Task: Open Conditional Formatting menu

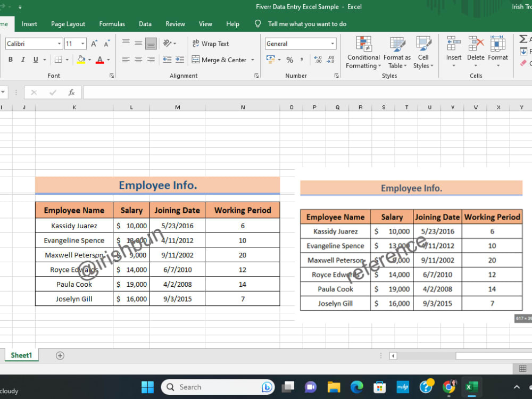Action: coord(363,53)
